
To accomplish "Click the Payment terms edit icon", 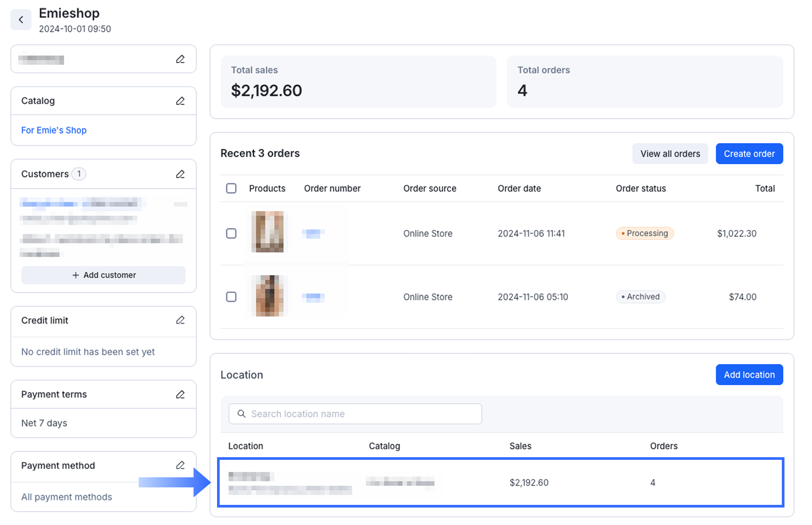I will [181, 395].
